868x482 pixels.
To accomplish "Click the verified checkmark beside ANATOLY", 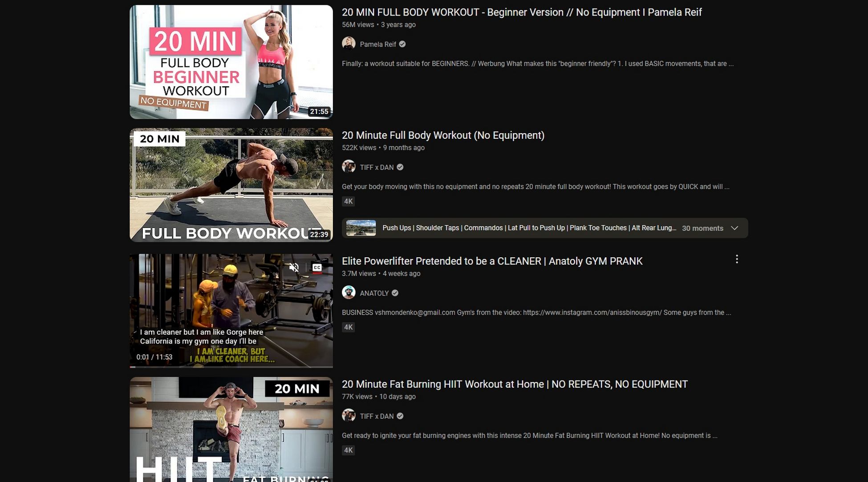I will coord(394,293).
